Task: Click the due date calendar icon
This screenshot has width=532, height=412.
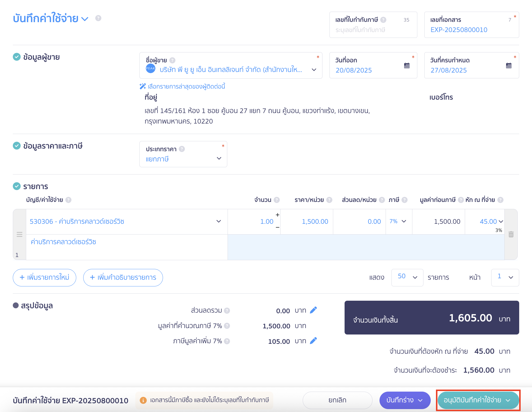Action: coord(508,66)
